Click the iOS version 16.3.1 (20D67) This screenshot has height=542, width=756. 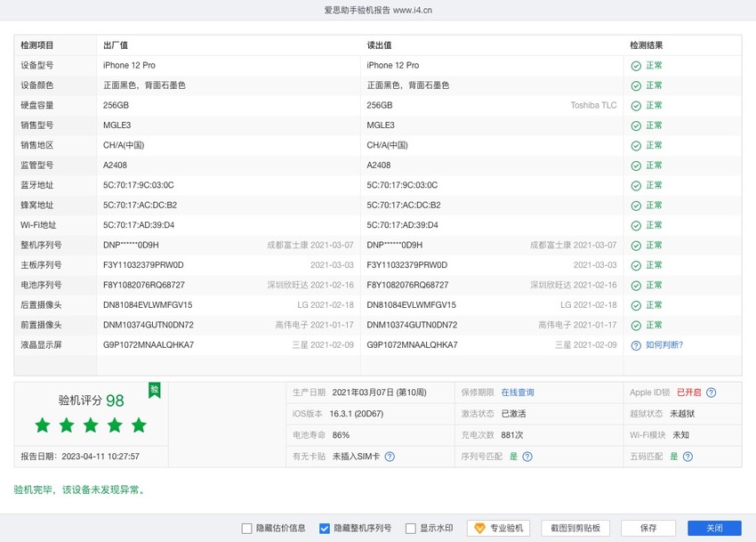coord(357,414)
